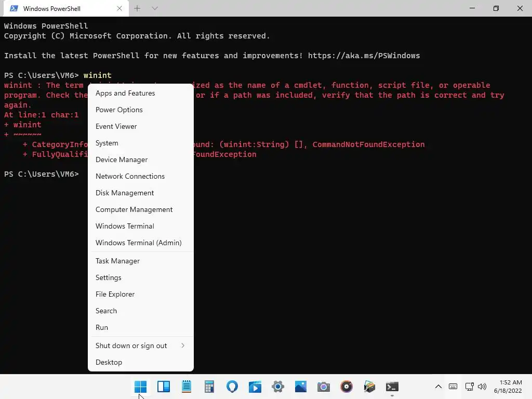Select Settings in the Win+X menu

140,277
